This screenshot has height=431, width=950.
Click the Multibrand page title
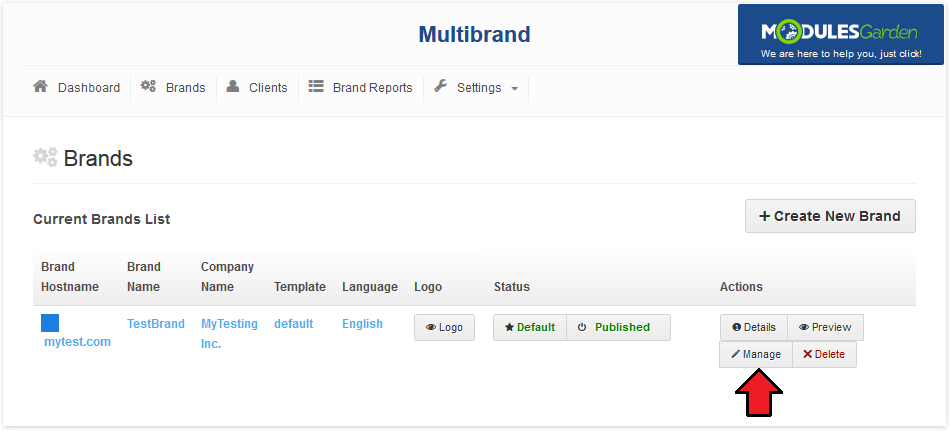pyautogui.click(x=474, y=35)
